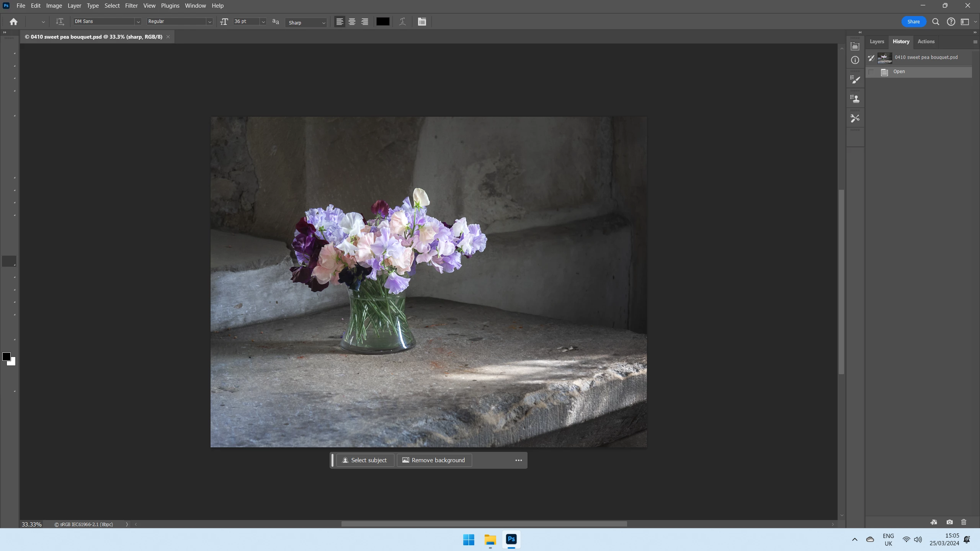
Task: Open the DM Sans font family dropdown
Action: point(138,22)
